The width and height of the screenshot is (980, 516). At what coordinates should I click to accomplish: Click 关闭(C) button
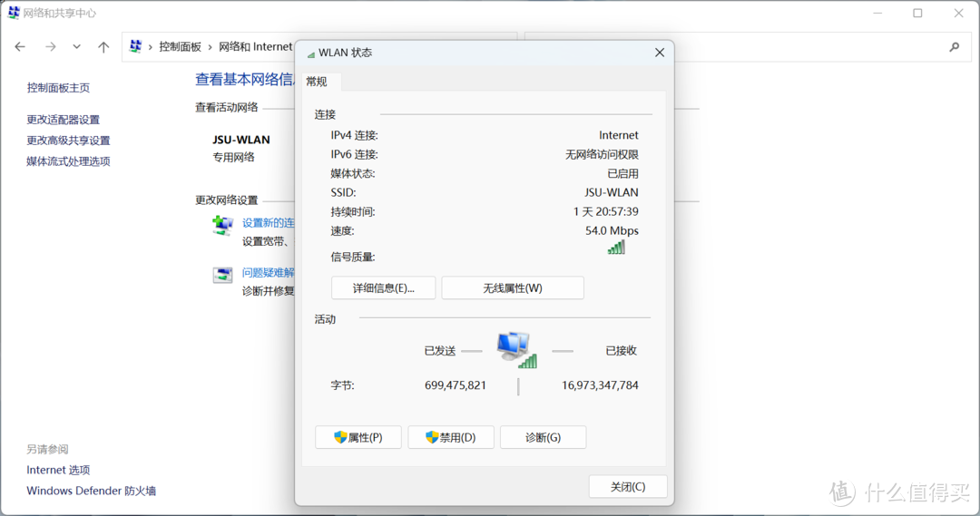pos(628,487)
